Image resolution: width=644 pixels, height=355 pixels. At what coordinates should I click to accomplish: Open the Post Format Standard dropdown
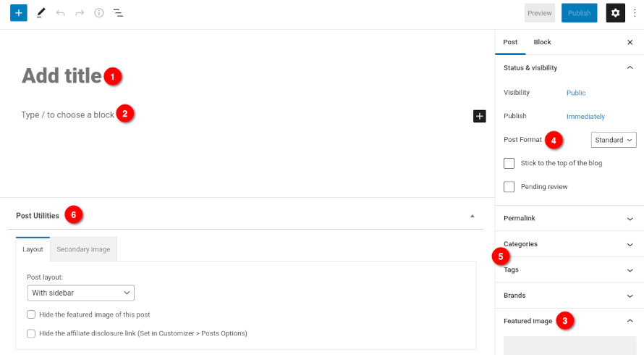click(x=614, y=140)
